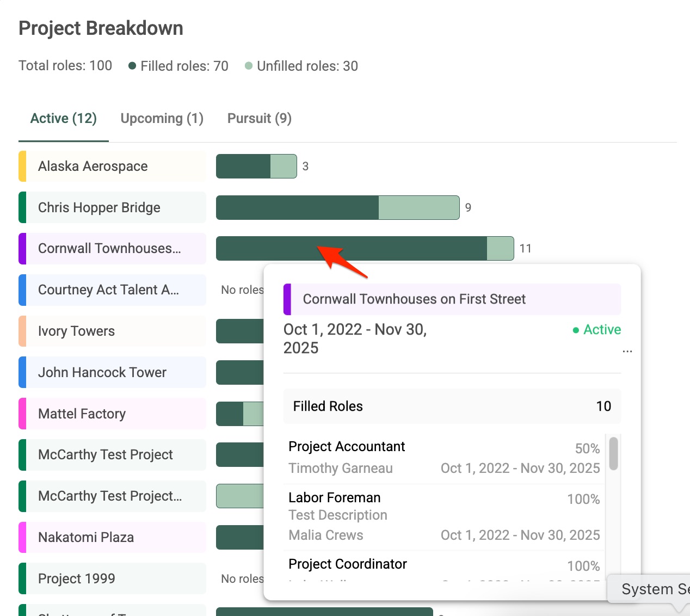Click the Alaska Aerospace project label
The width and height of the screenshot is (690, 616).
pos(93,167)
